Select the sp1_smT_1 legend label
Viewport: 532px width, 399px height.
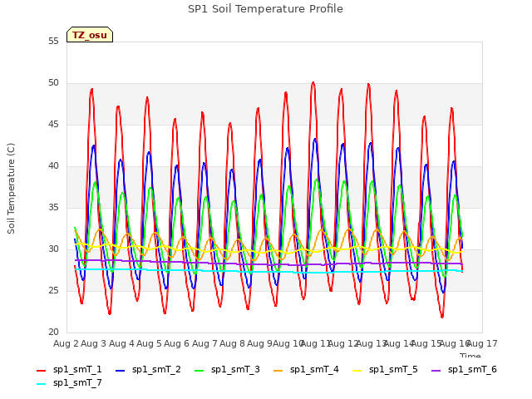point(77,369)
